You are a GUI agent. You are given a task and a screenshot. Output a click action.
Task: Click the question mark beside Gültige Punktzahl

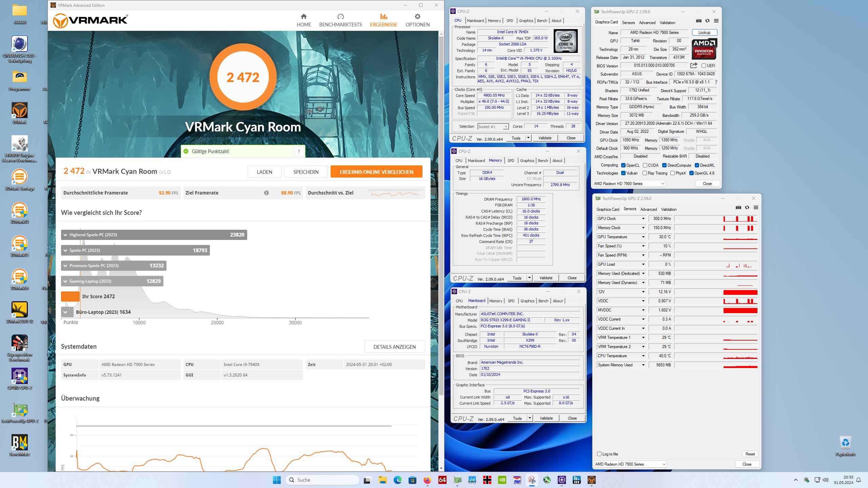click(x=299, y=151)
